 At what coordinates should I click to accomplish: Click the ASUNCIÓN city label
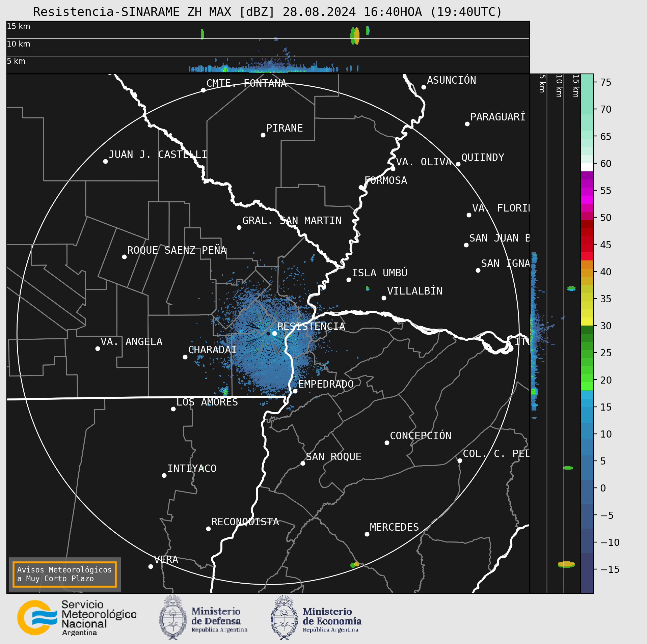(x=452, y=80)
